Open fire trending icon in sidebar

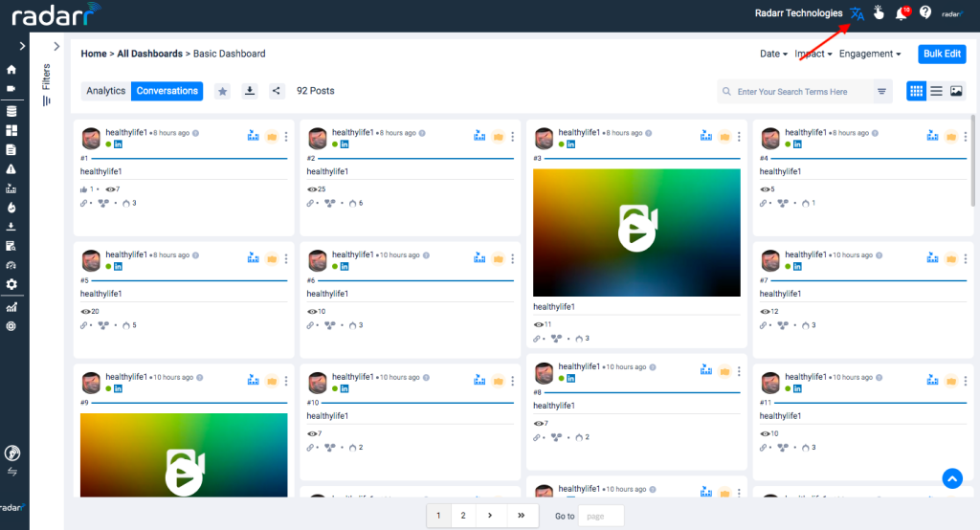[x=11, y=208]
